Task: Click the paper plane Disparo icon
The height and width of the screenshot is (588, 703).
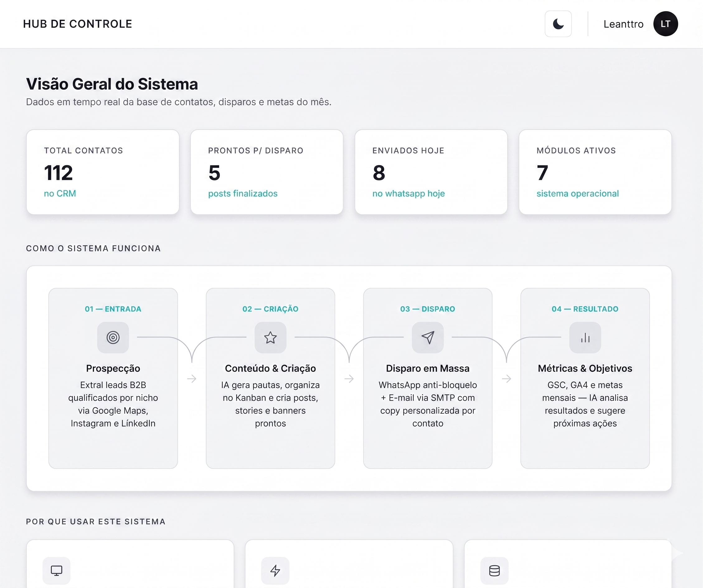Action: pyautogui.click(x=427, y=337)
